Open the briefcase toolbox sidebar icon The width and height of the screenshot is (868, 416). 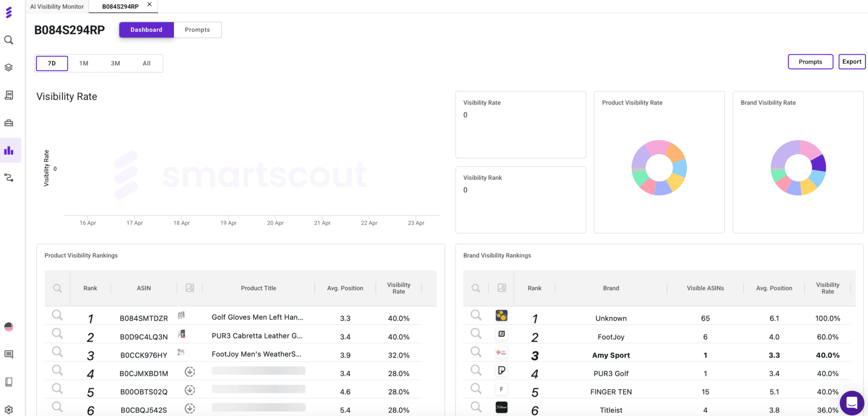pyautogui.click(x=9, y=123)
